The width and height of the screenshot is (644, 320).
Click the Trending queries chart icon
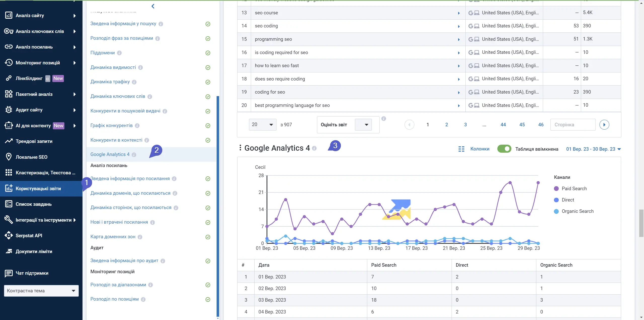coord(9,141)
